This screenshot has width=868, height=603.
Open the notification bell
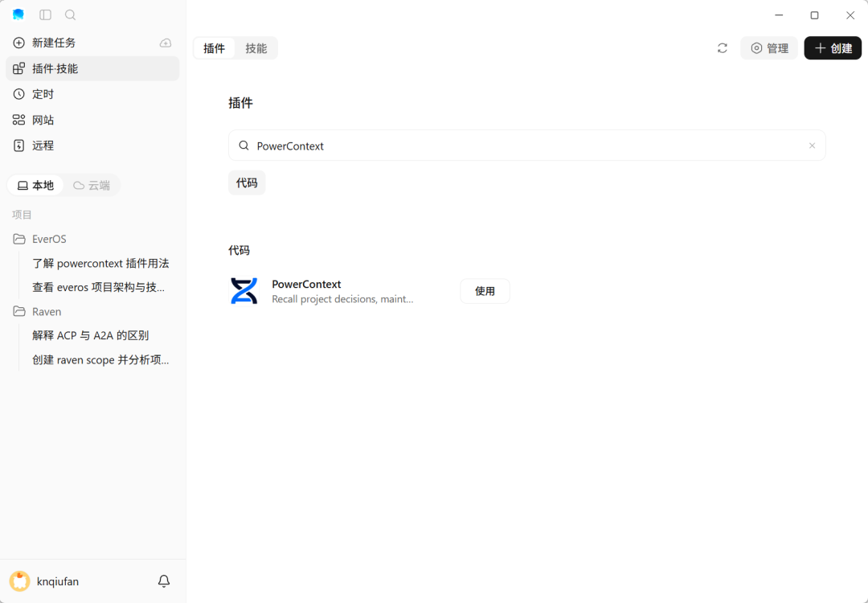164,580
